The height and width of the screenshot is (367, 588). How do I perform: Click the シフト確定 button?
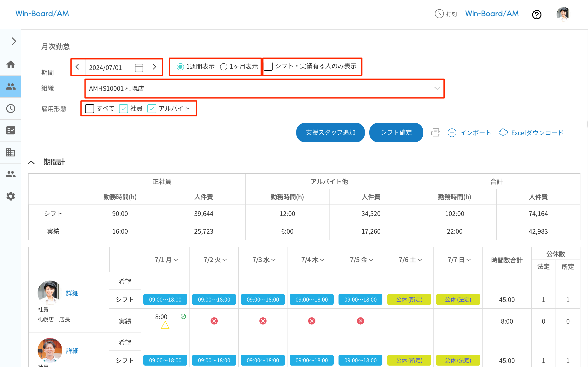coord(396,133)
